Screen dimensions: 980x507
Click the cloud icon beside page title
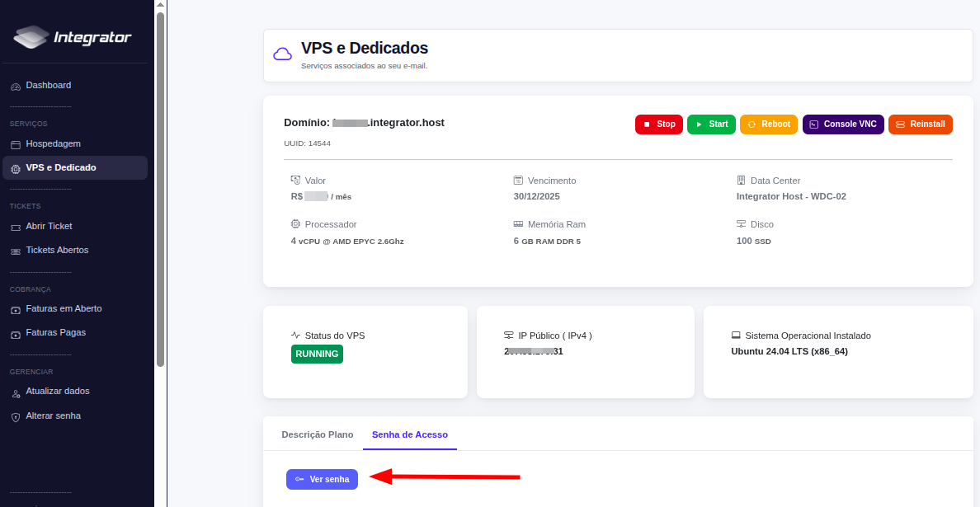coord(282,54)
